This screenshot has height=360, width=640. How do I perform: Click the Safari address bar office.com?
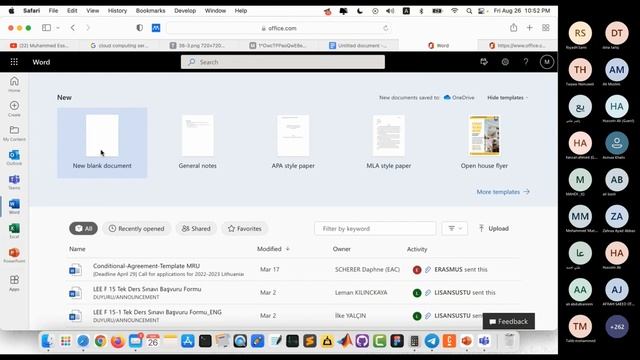click(278, 28)
